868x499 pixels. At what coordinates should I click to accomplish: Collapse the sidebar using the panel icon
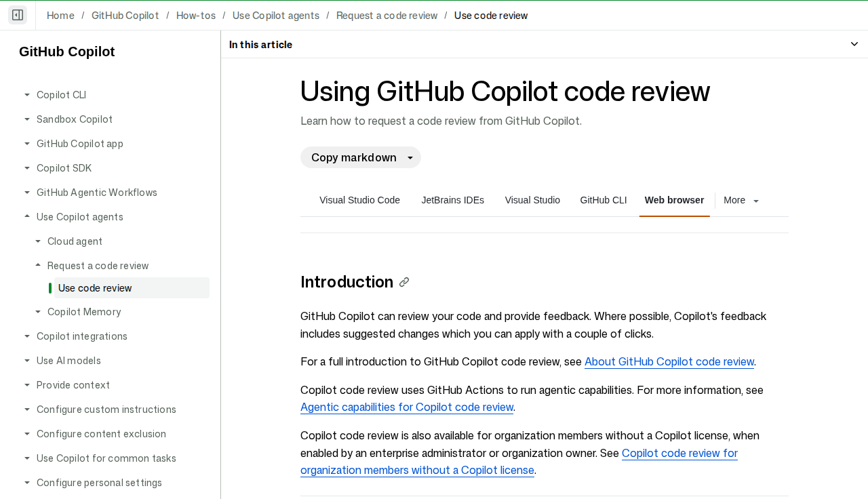18,15
